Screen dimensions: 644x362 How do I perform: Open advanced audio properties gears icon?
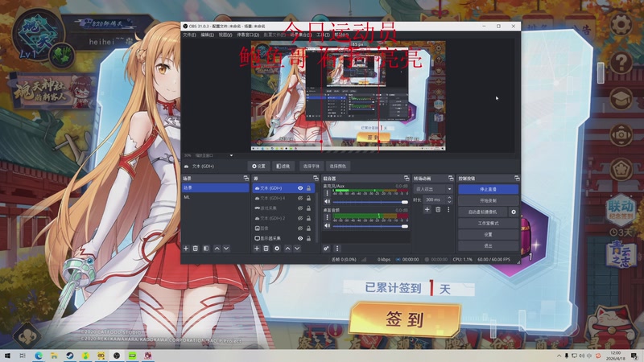[326, 249]
